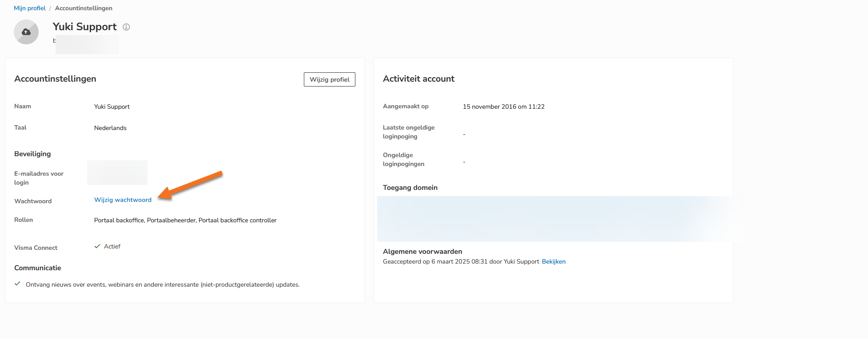This screenshot has height=339, width=868.
Task: Click the Aangemaakt op date value
Action: tap(504, 106)
